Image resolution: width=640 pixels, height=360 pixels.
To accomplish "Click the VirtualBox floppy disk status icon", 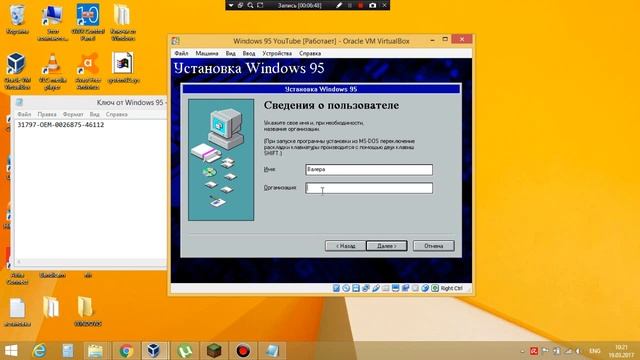I will click(356, 288).
